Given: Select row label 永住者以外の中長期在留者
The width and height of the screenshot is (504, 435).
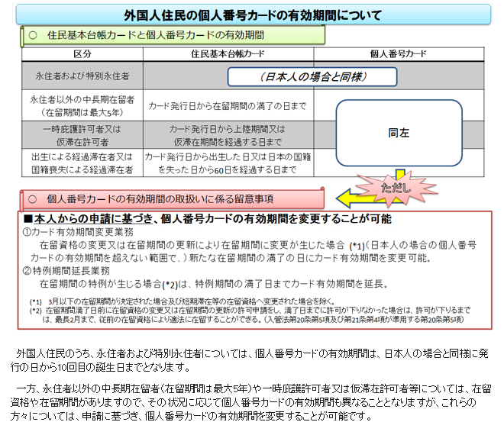Looking at the screenshot, I should coord(82,106).
